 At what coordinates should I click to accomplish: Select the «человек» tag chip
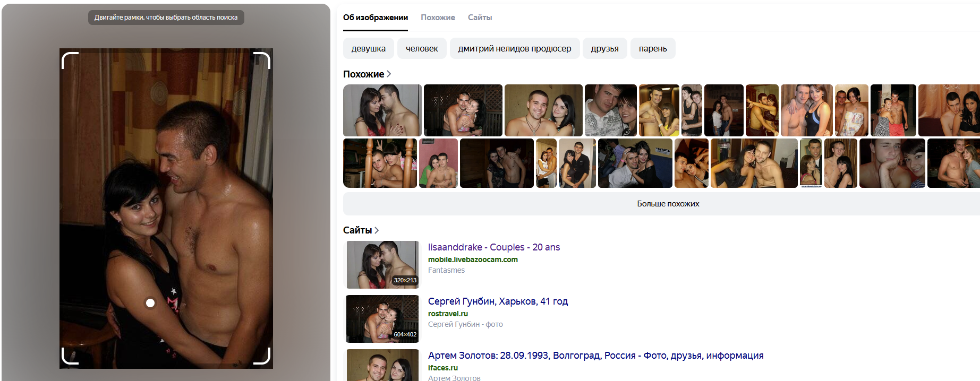pos(422,48)
